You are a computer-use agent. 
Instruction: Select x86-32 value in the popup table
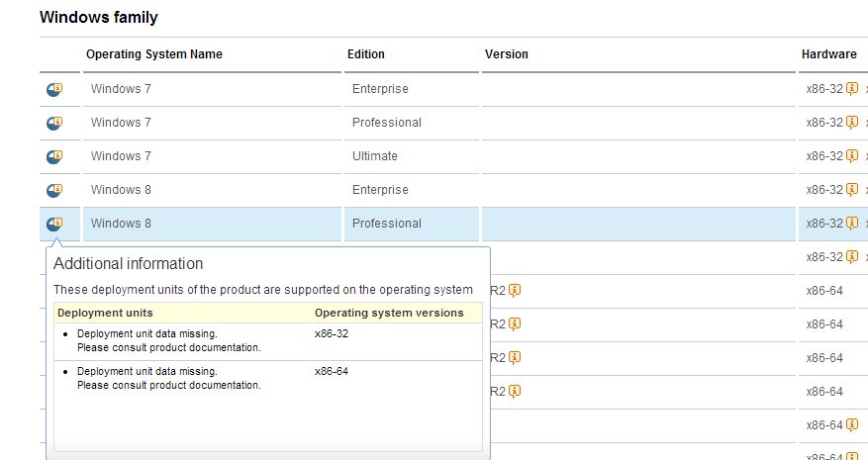[x=332, y=333]
